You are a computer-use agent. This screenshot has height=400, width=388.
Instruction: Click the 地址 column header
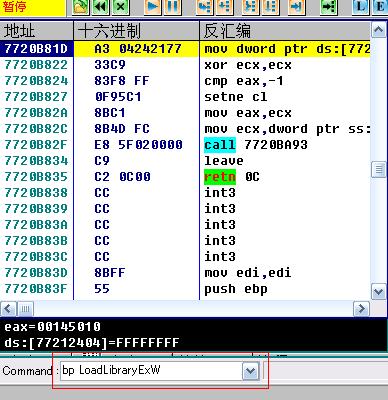[36, 31]
